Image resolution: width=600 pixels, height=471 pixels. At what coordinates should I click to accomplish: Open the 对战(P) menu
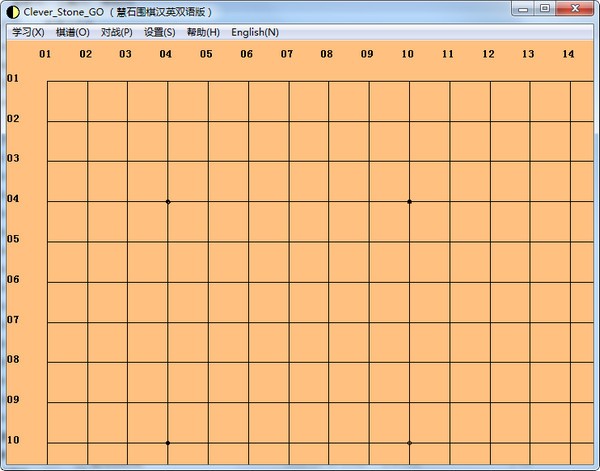coord(117,33)
